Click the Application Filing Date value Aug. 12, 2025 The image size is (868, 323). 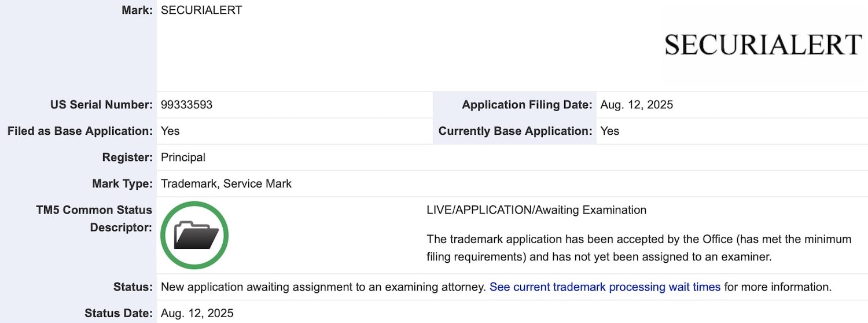point(637,105)
